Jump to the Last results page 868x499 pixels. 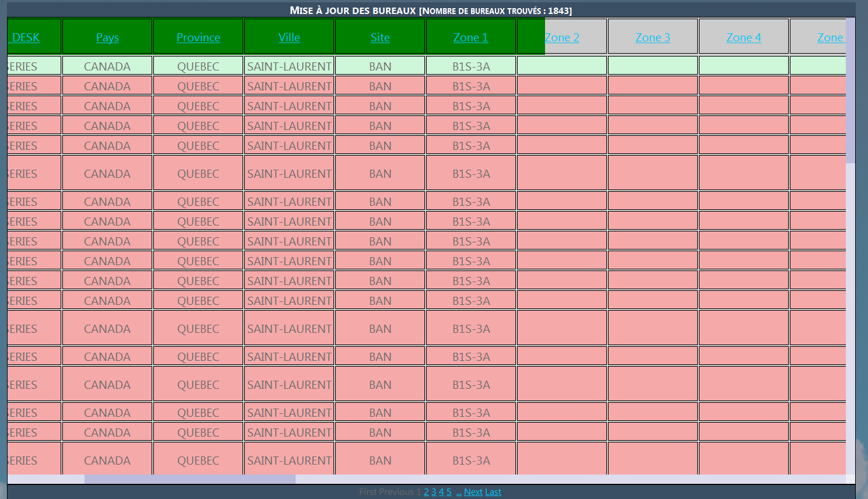(493, 491)
